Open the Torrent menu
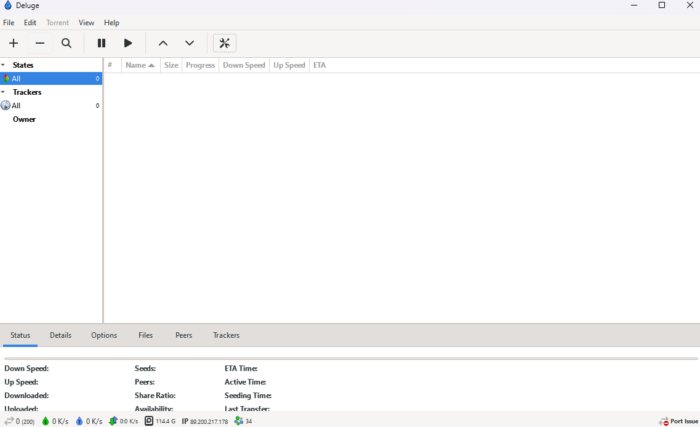The width and height of the screenshot is (700, 427). (58, 23)
